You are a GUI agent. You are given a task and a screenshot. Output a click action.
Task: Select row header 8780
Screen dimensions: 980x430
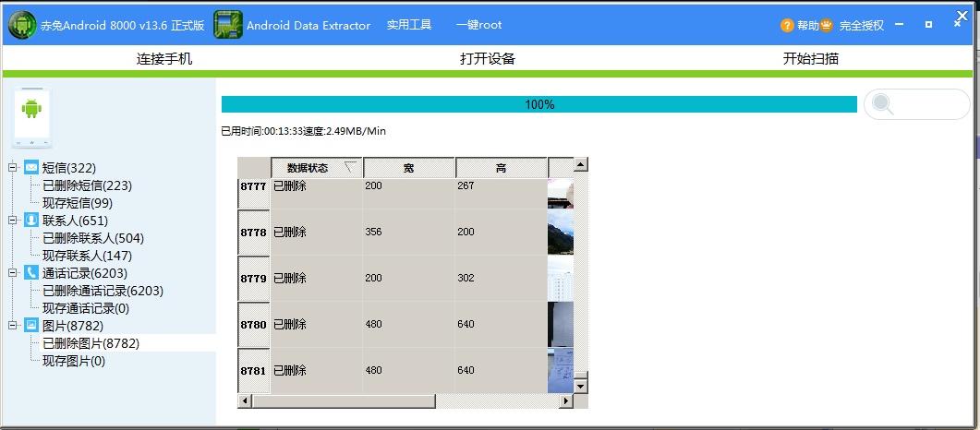(x=253, y=325)
